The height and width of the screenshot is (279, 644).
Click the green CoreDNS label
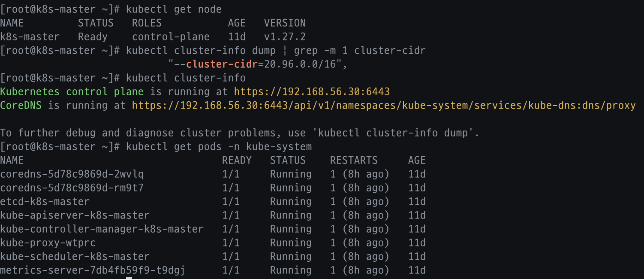coord(21,106)
